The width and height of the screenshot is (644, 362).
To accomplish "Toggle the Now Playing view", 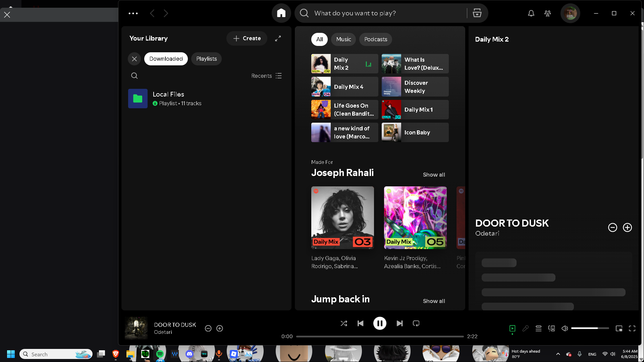I will point(512,328).
